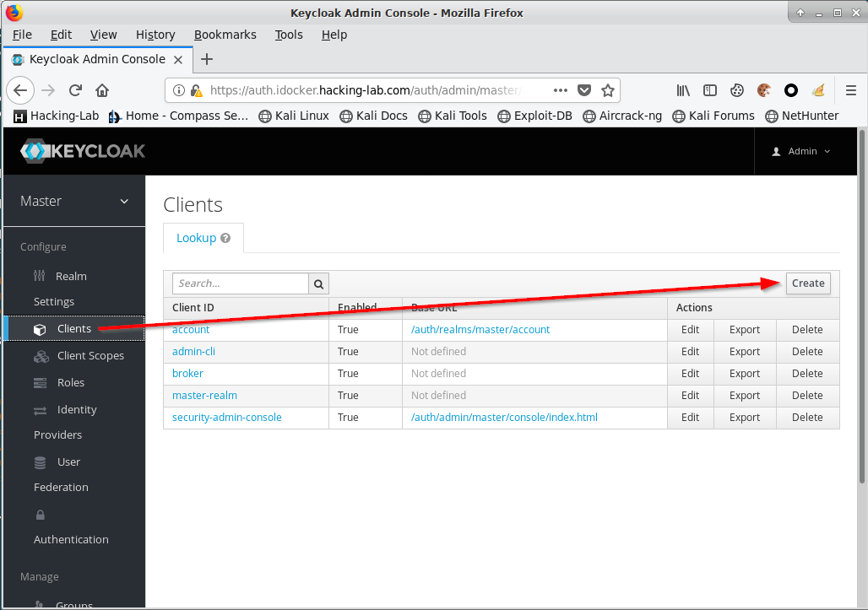Click the Keycloak logo

[83, 151]
